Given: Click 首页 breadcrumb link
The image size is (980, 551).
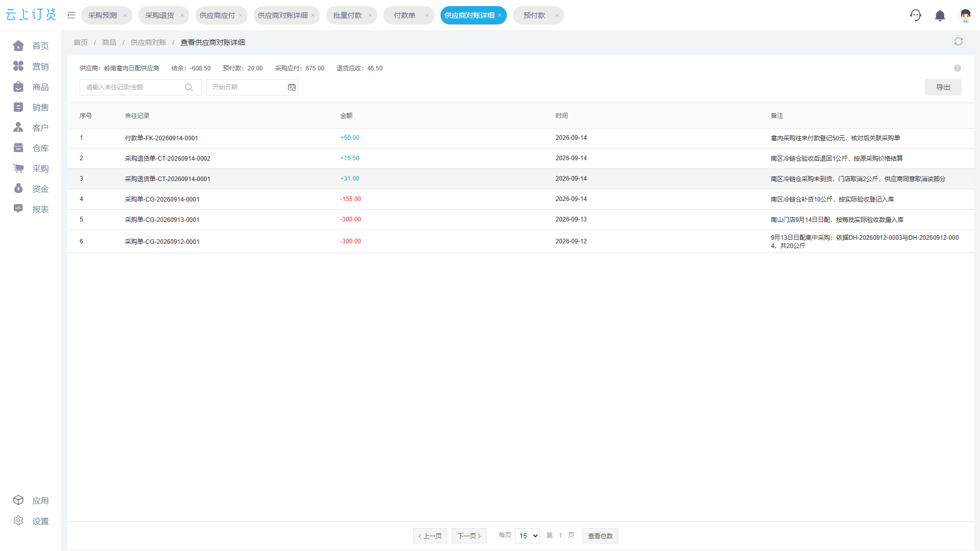Looking at the screenshot, I should (x=81, y=42).
